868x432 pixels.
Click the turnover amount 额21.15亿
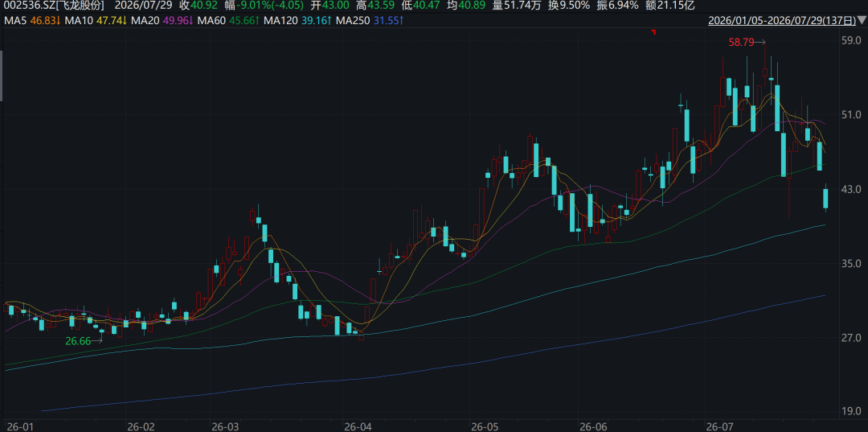(669, 6)
